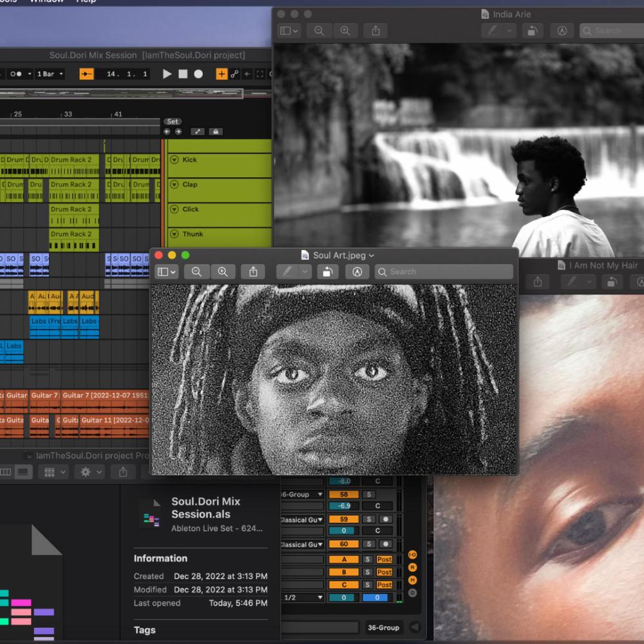
Task: Select the Guitar 7 [2022-12-07 clip
Action: pos(105,401)
